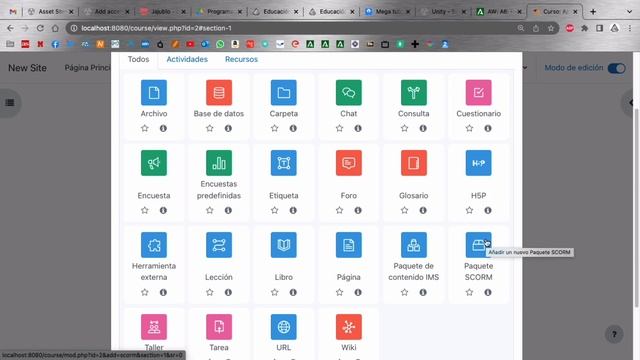Viewport: 640px width, 360px height.
Task: Add a Libro resource
Action: coord(284,245)
